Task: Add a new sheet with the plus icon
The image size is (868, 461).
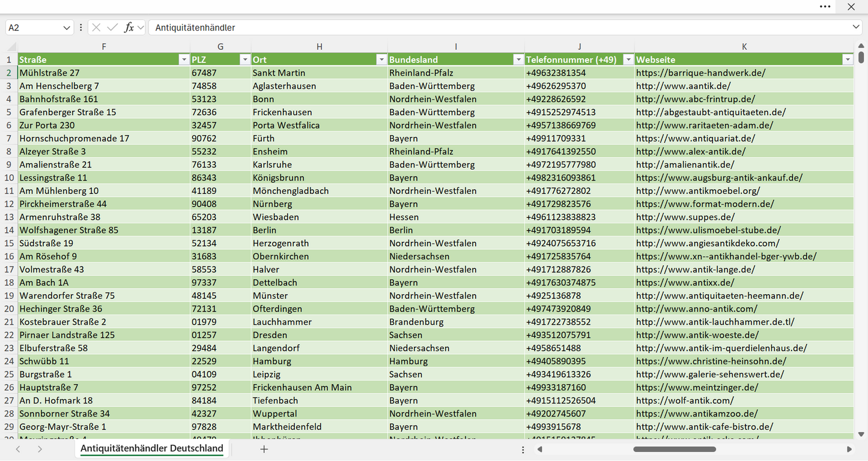Action: click(x=264, y=449)
